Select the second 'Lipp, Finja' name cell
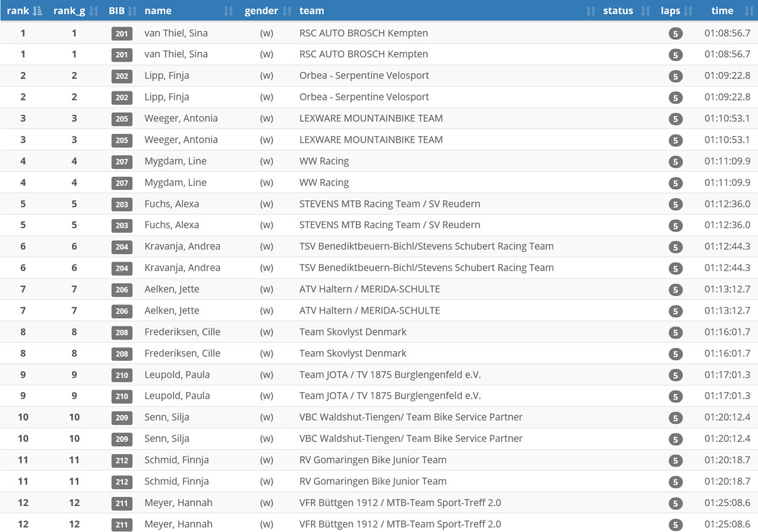The height and width of the screenshot is (532, 758). 167,97
